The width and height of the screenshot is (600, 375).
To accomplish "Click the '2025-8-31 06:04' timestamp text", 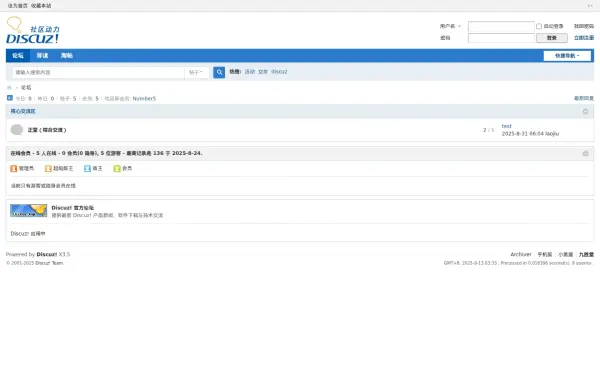I will (x=523, y=134).
